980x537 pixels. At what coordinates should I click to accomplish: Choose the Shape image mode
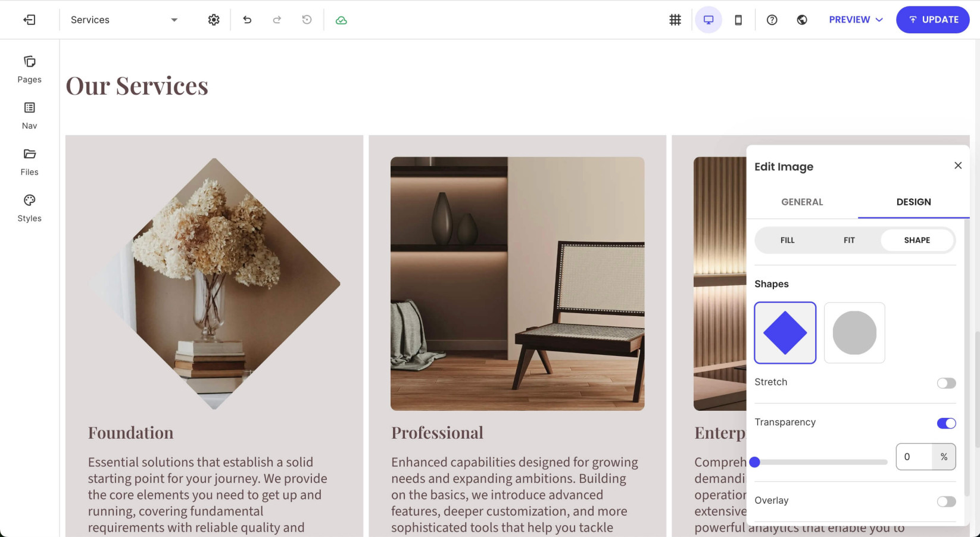[917, 240]
